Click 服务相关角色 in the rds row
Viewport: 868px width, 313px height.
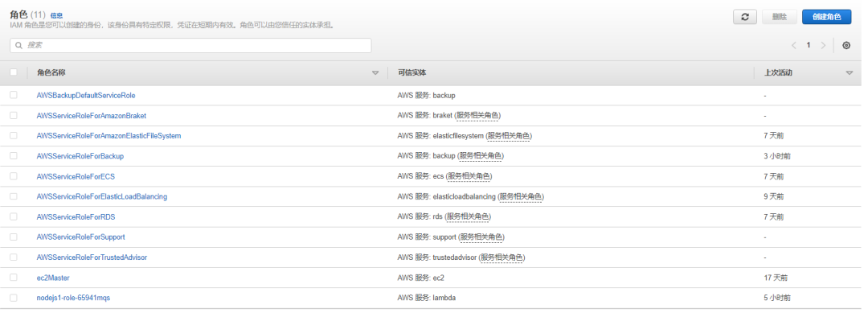[x=469, y=217]
